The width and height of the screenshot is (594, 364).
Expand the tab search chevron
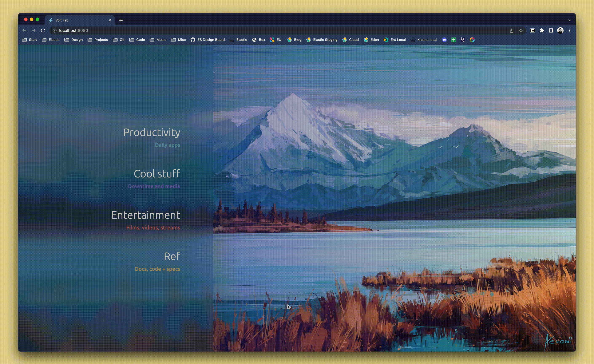tap(569, 20)
